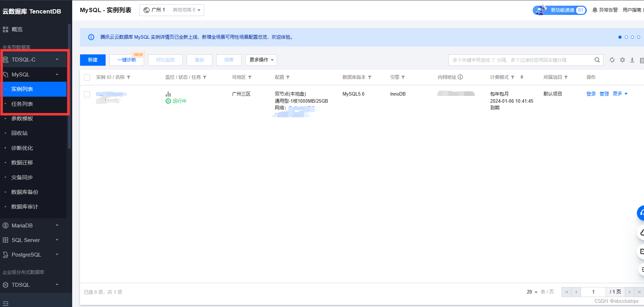Image resolution: width=644 pixels, height=307 pixels.
Task: Expand the MariaDB menu chevron
Action: (x=57, y=225)
